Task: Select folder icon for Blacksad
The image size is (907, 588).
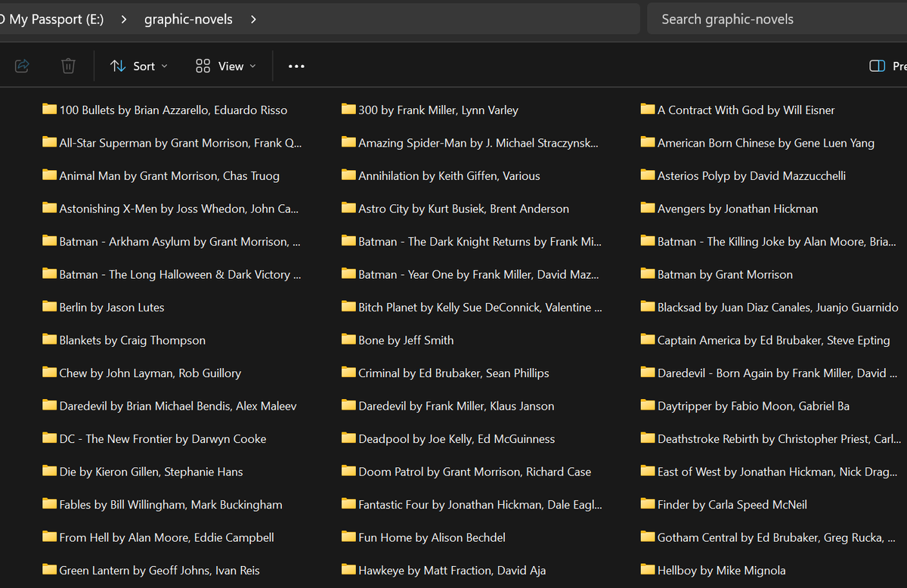Action: [648, 307]
